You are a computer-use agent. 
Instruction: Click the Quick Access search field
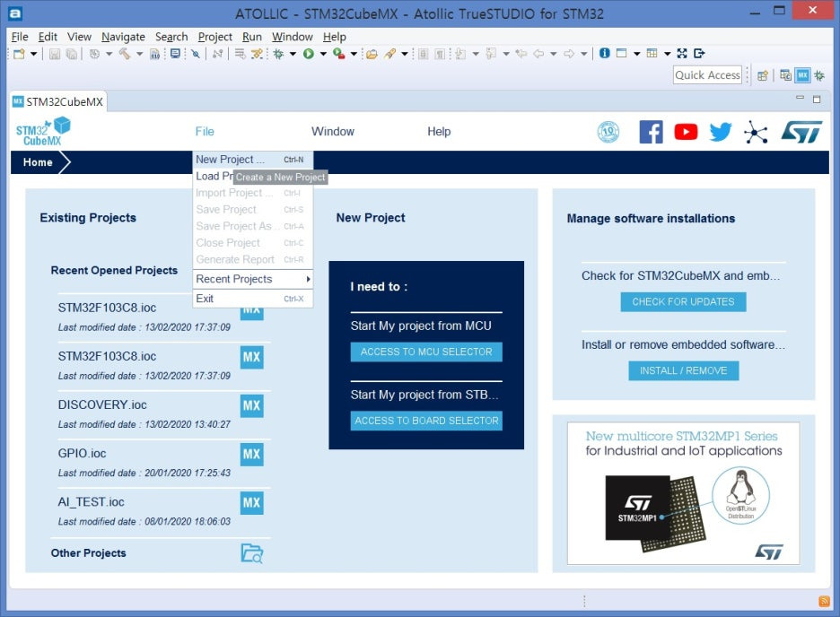pyautogui.click(x=707, y=75)
